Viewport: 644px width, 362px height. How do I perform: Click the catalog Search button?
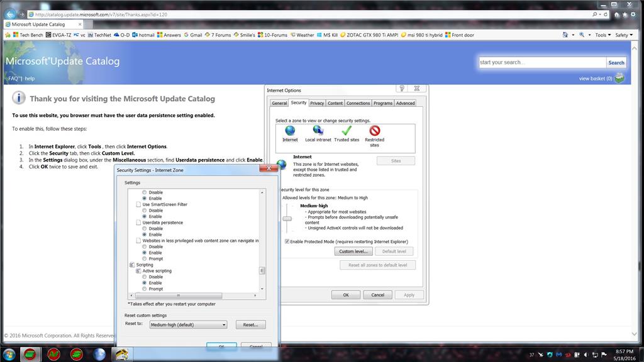616,62
